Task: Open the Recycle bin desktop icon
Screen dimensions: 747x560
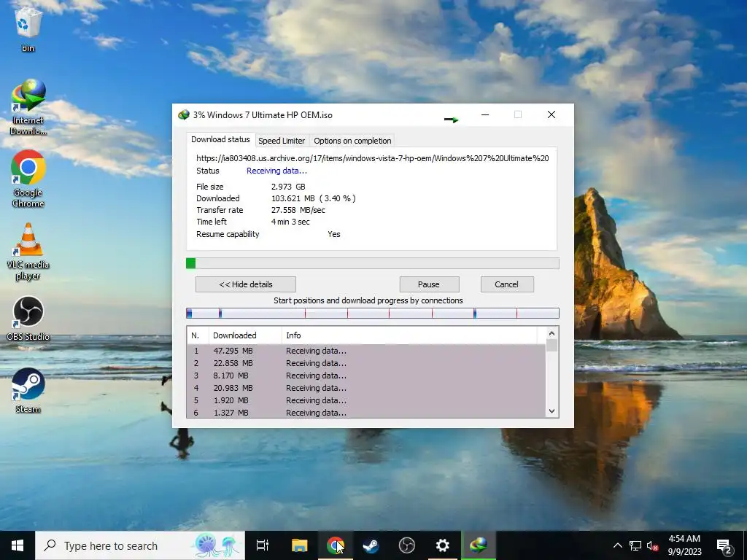Action: click(x=28, y=28)
